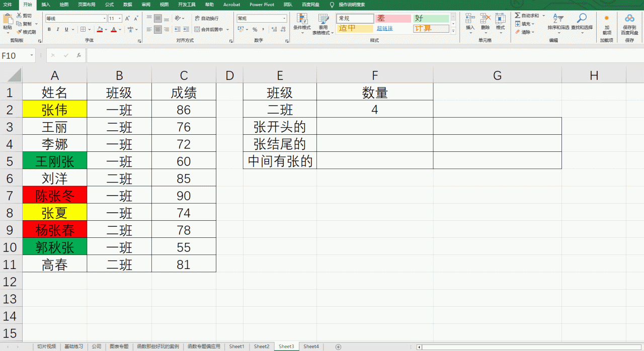Screen dimensions: 644x351
Task: Toggle middle vertical alignment
Action: [157, 18]
